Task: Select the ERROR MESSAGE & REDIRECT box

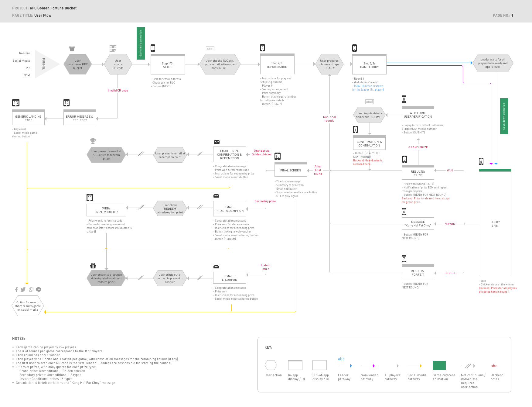Action: click(80, 118)
